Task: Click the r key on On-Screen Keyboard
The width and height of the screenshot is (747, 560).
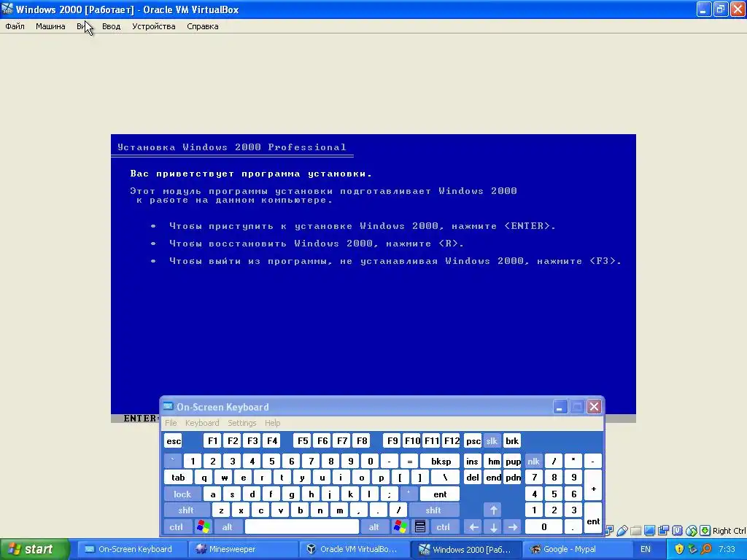Action: [x=262, y=477]
